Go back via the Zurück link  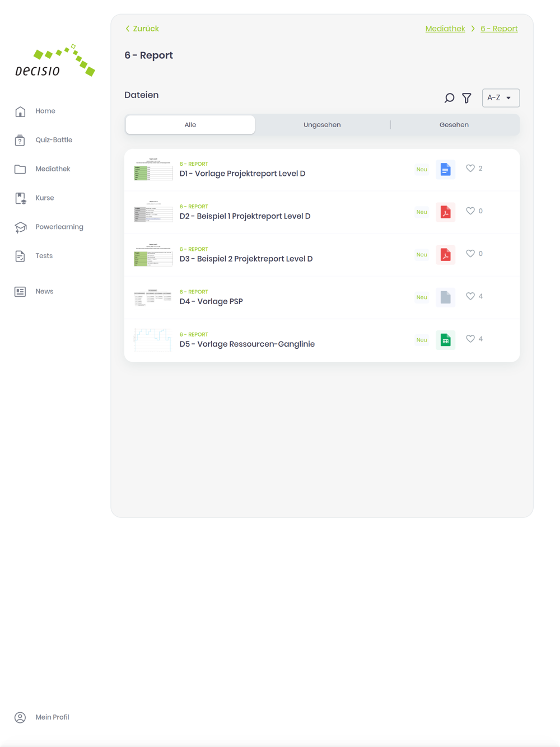pos(142,29)
